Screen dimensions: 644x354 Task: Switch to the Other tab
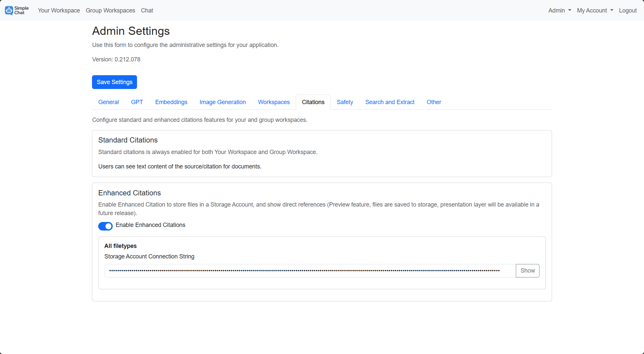point(434,102)
